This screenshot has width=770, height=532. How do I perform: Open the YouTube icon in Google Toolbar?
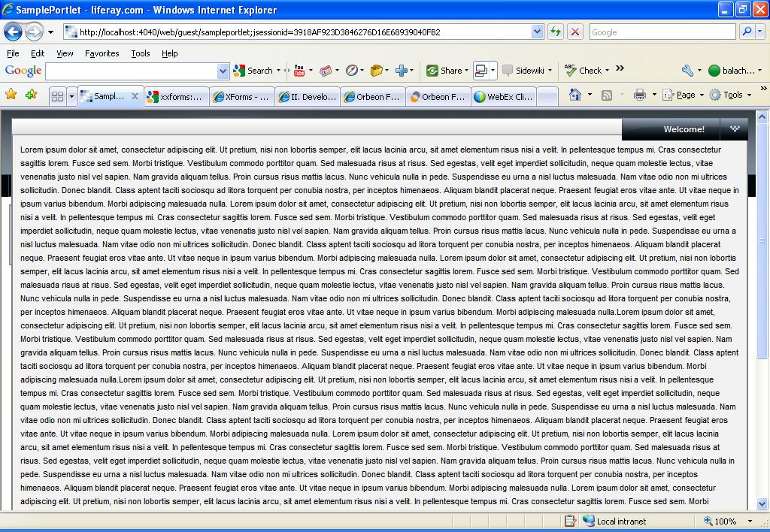(x=299, y=71)
